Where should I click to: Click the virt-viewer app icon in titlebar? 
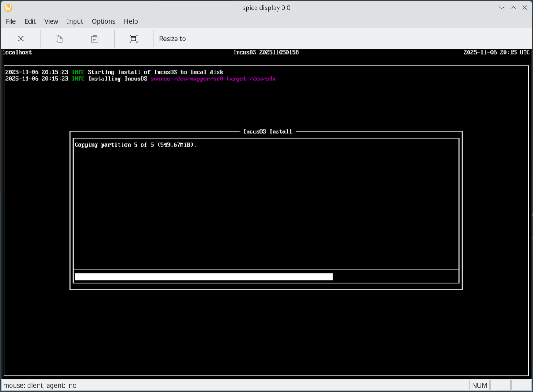(x=8, y=7)
